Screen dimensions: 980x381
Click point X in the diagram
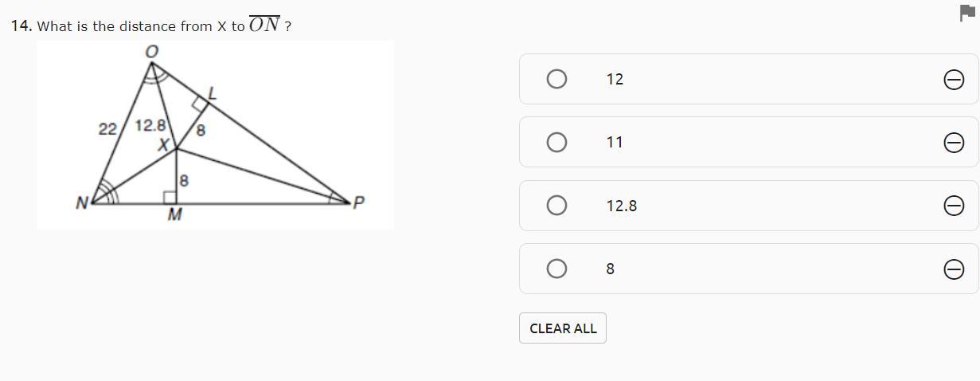click(x=163, y=145)
